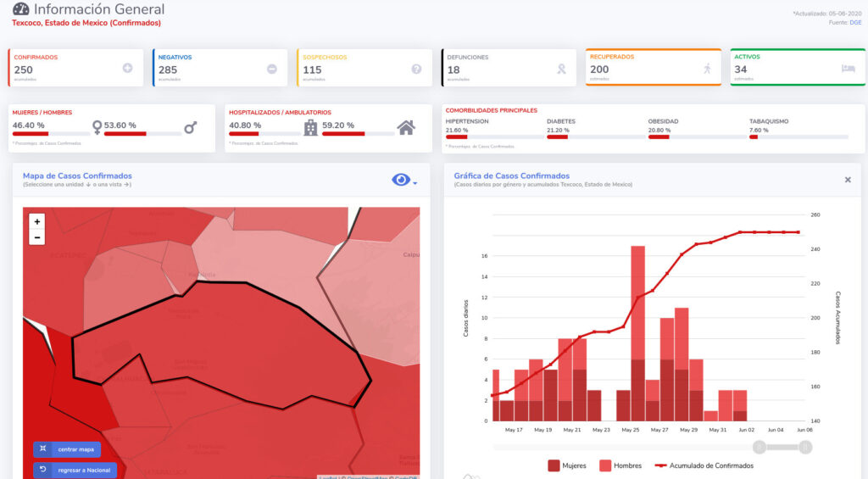The image size is (868, 479).
Task: Click the minus icon in Negativos card
Action: 272,69
